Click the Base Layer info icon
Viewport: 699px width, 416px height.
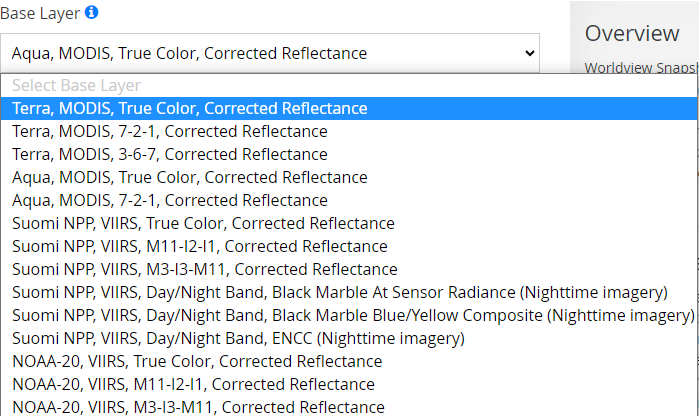click(x=92, y=13)
